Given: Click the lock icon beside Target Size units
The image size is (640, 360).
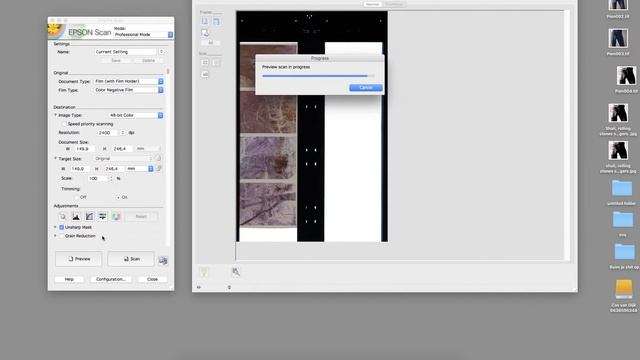Looking at the screenshot, I should pyautogui.click(x=159, y=168).
